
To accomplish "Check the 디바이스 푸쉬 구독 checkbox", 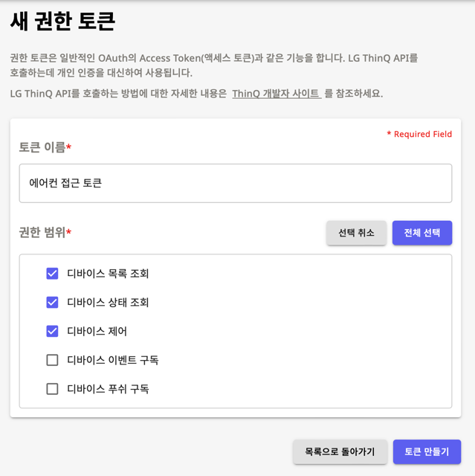I will (x=52, y=388).
